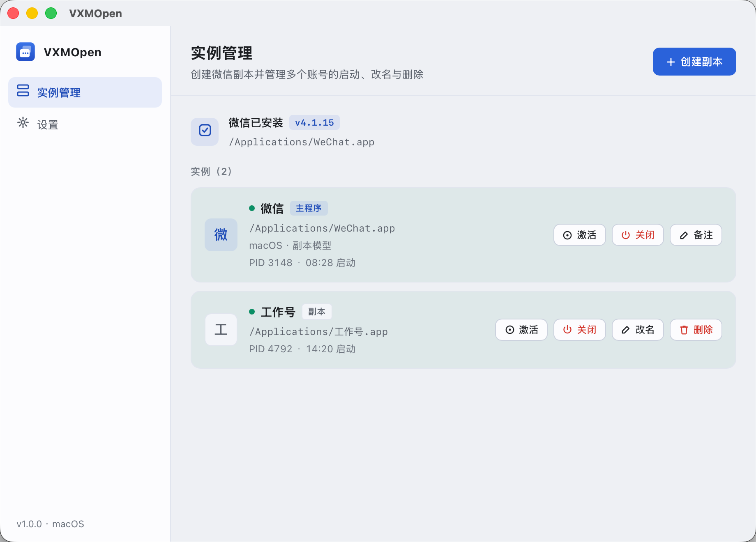This screenshot has height=542, width=756.
Task: Click the 微 avatar tile for 微信
Action: click(221, 235)
